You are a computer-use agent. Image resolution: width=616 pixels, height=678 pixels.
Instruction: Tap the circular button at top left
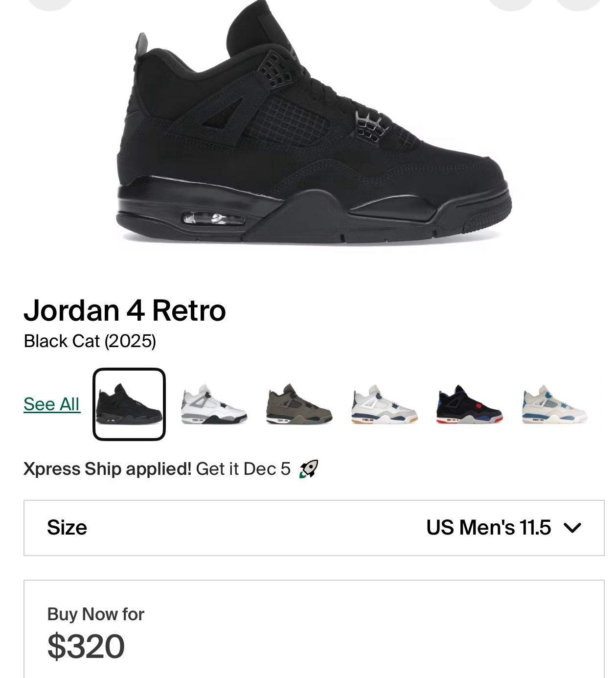coord(49,4)
